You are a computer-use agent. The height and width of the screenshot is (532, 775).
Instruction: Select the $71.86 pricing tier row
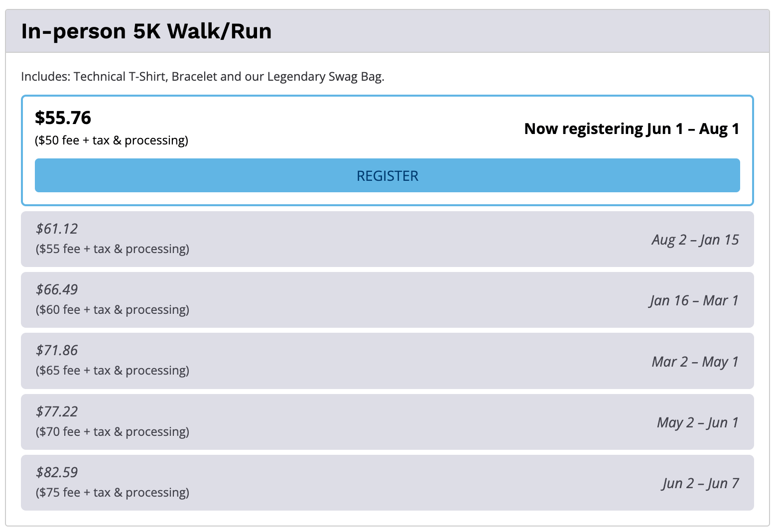[x=387, y=361]
